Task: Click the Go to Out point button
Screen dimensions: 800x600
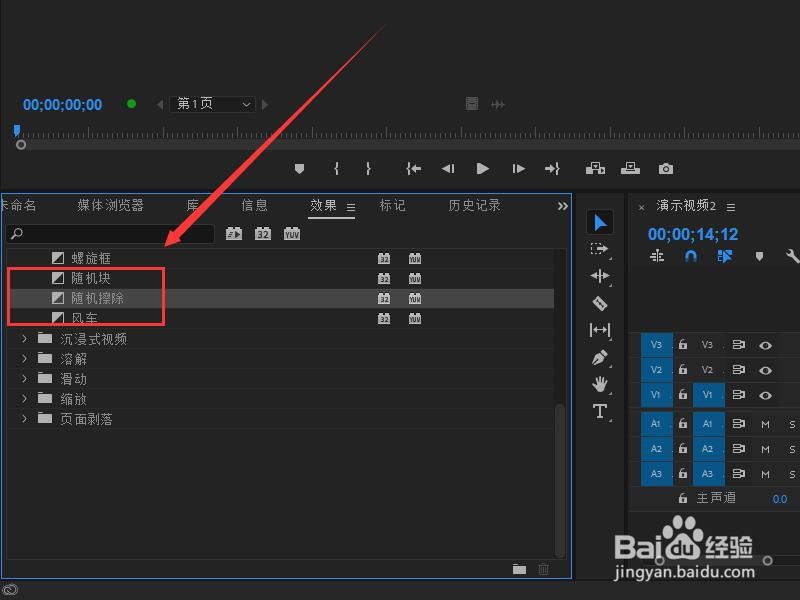Action: (x=552, y=168)
